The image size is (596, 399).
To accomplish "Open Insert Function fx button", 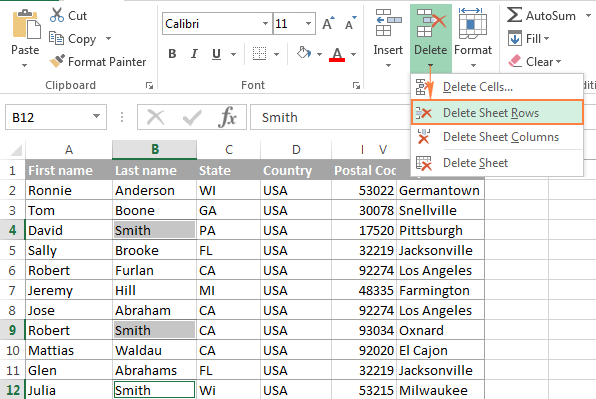I will (x=227, y=117).
